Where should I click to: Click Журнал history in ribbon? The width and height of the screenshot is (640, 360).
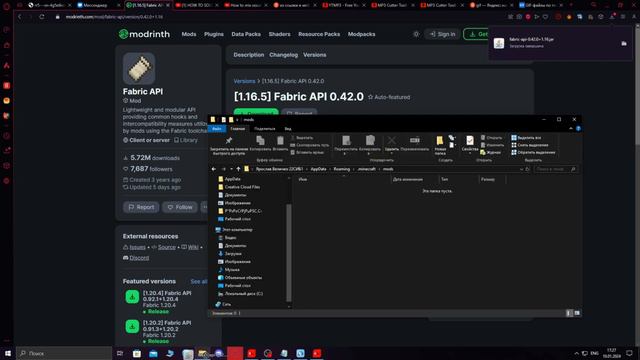click(490, 153)
